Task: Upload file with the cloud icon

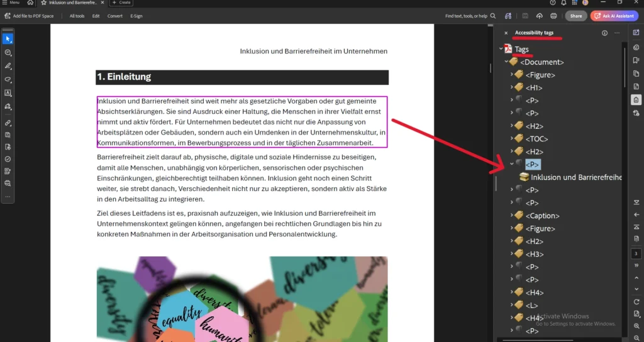Action: coord(539,16)
